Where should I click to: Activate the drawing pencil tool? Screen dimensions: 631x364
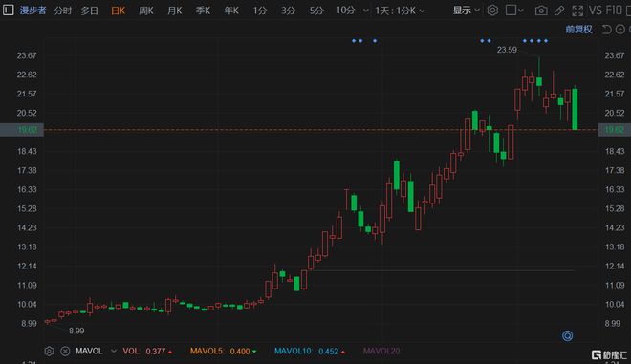[559, 11]
